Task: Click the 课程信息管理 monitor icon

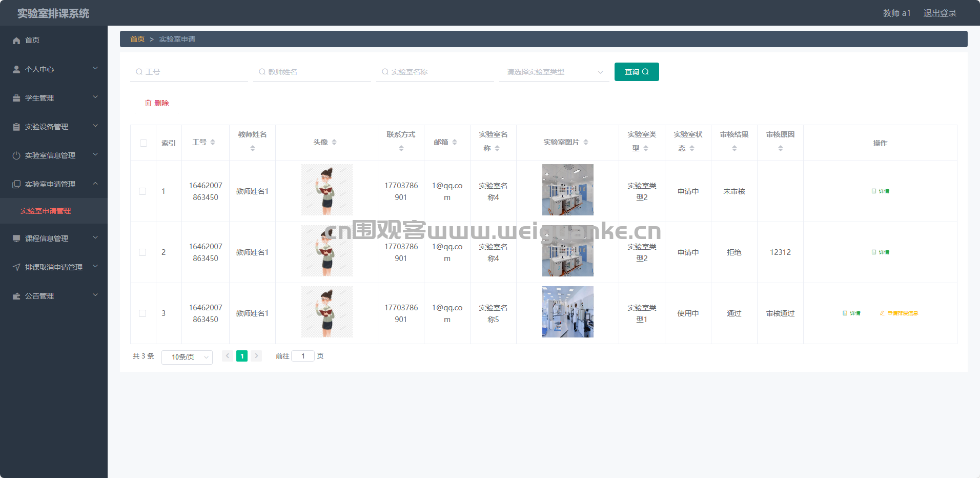Action: [16, 238]
